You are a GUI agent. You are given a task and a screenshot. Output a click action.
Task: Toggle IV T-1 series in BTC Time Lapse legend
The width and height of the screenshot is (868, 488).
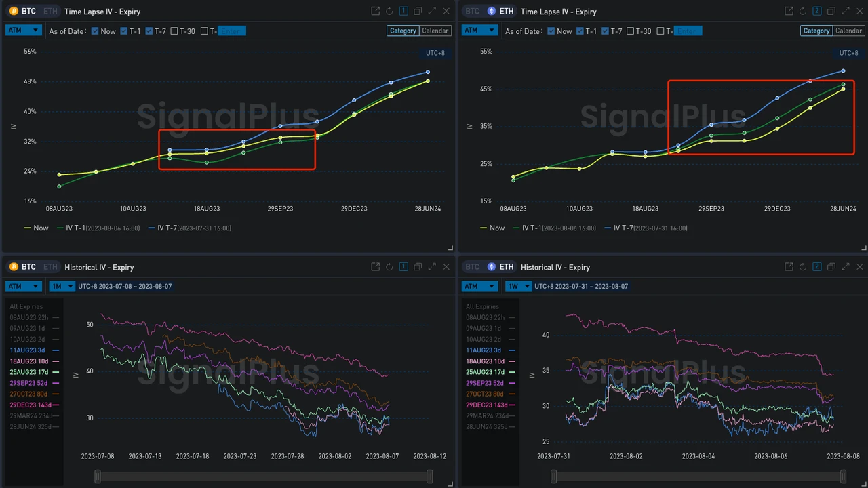pyautogui.click(x=99, y=228)
